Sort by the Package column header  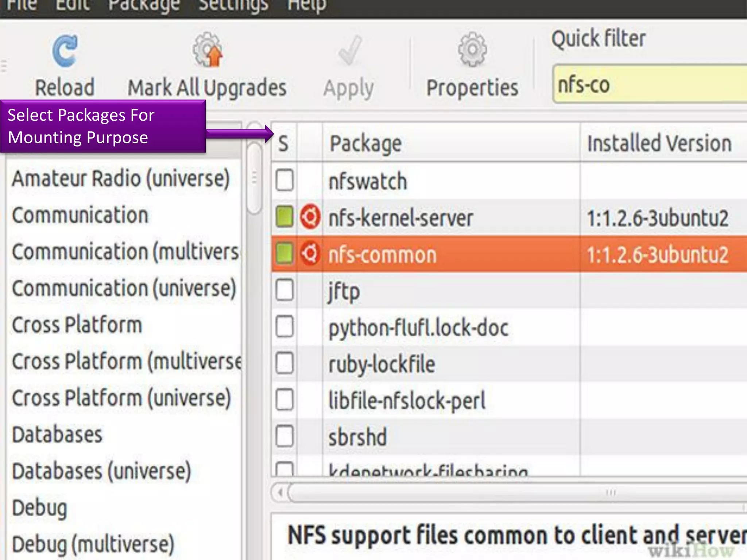(x=451, y=143)
